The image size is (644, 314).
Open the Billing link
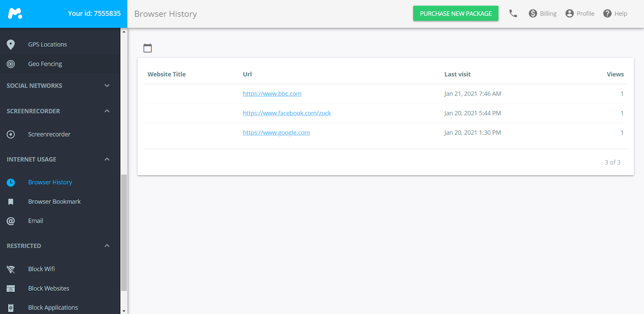pos(548,14)
